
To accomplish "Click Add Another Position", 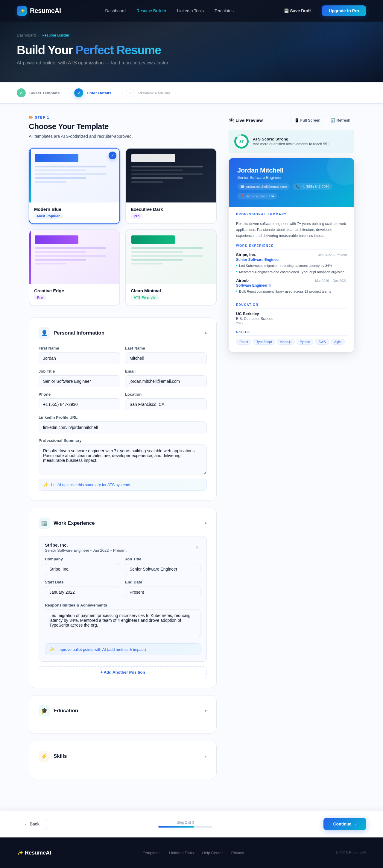I will [x=122, y=672].
